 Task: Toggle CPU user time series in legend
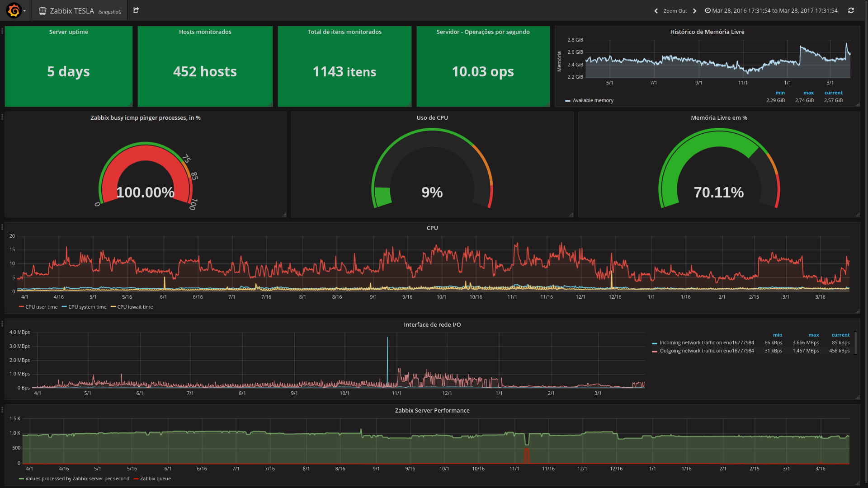click(41, 307)
